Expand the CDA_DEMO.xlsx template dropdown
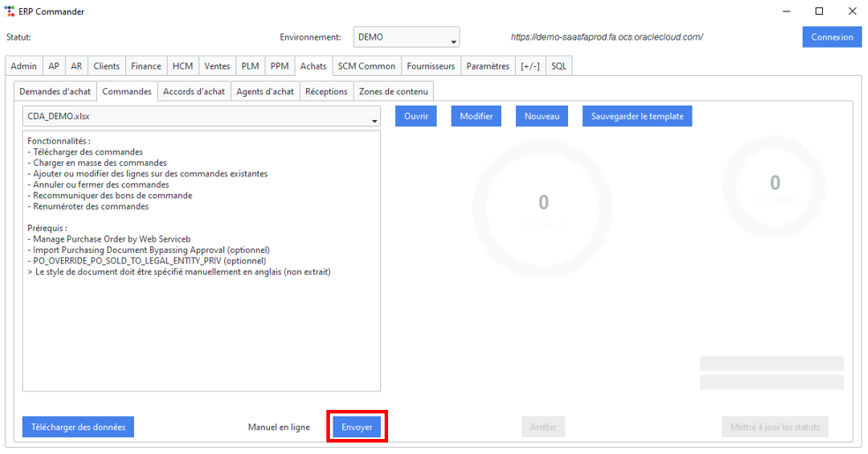The width and height of the screenshot is (868, 454). pos(201,116)
